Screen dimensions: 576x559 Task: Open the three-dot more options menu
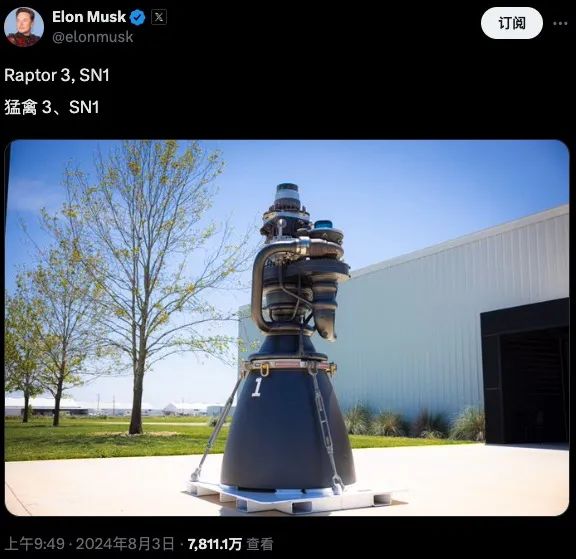pos(560,24)
